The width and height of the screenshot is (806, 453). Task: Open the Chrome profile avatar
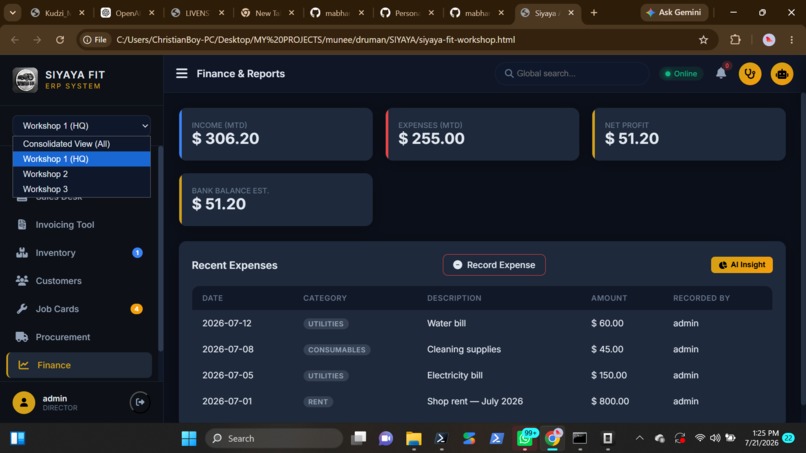coord(768,40)
